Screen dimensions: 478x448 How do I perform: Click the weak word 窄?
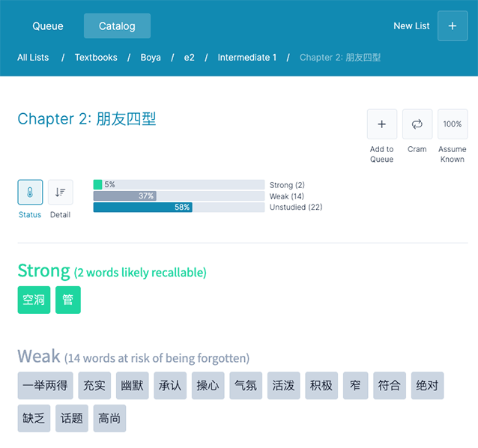click(x=355, y=386)
